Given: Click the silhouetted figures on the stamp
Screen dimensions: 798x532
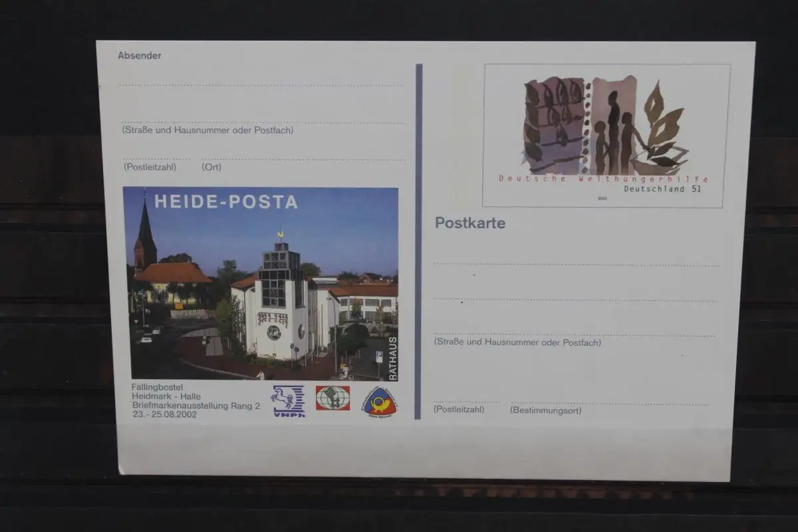Looking at the screenshot, I should pos(613,133).
